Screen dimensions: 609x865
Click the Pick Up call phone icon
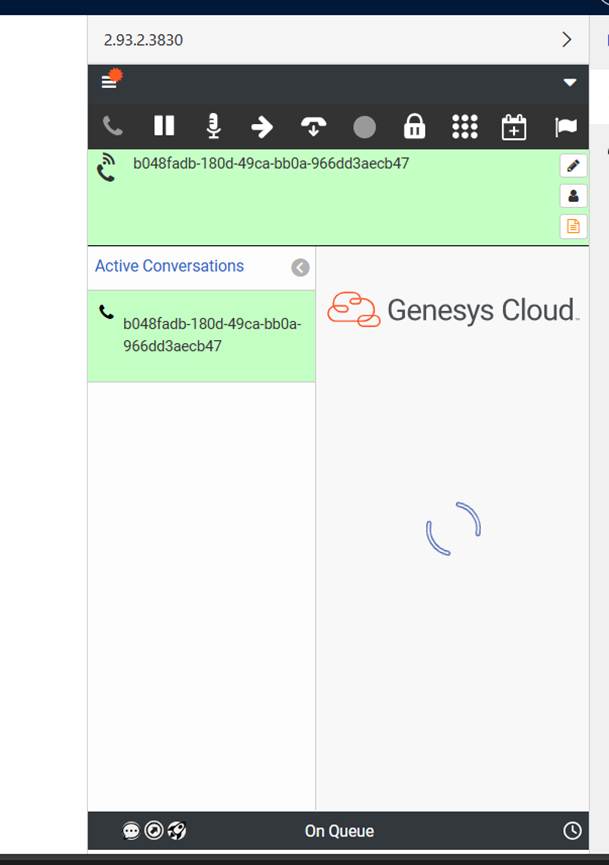click(x=113, y=127)
